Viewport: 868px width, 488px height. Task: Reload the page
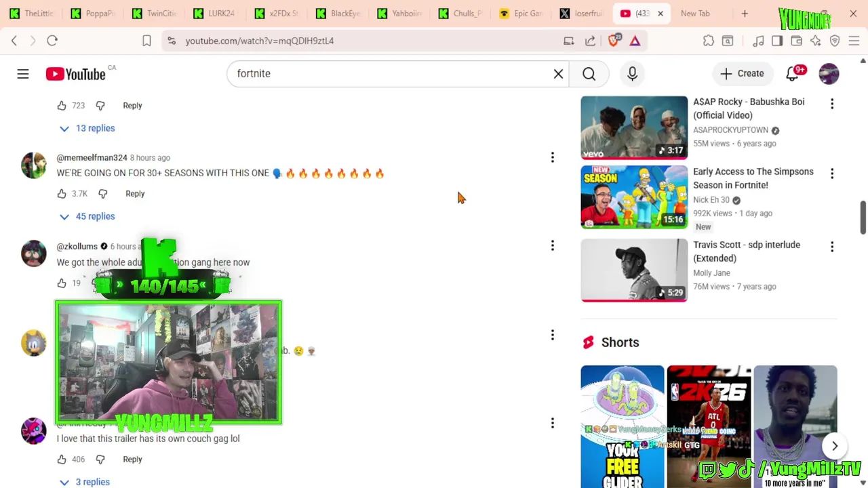52,41
